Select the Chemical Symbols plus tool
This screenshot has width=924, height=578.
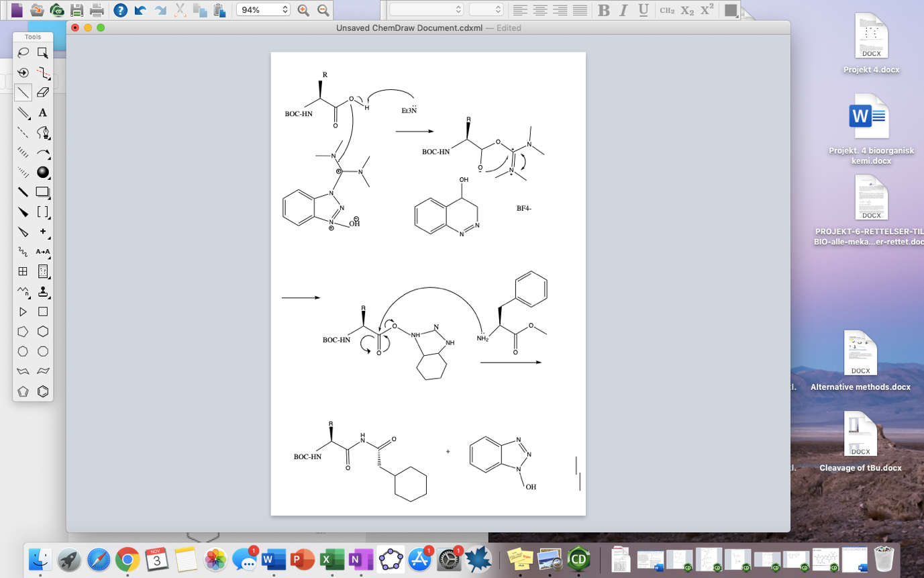point(43,232)
